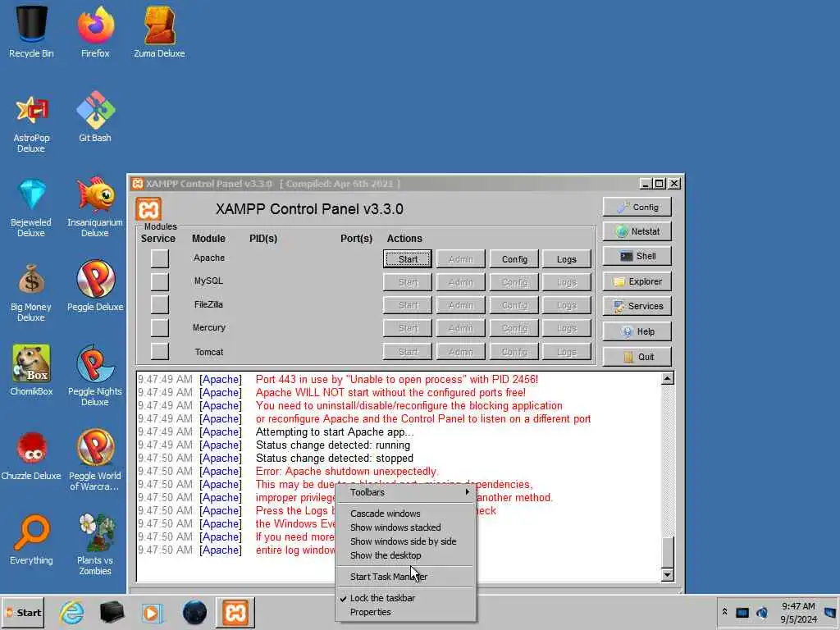This screenshot has height=630, width=840.
Task: Open Plants vs Zombies desktop icon
Action: [95, 546]
